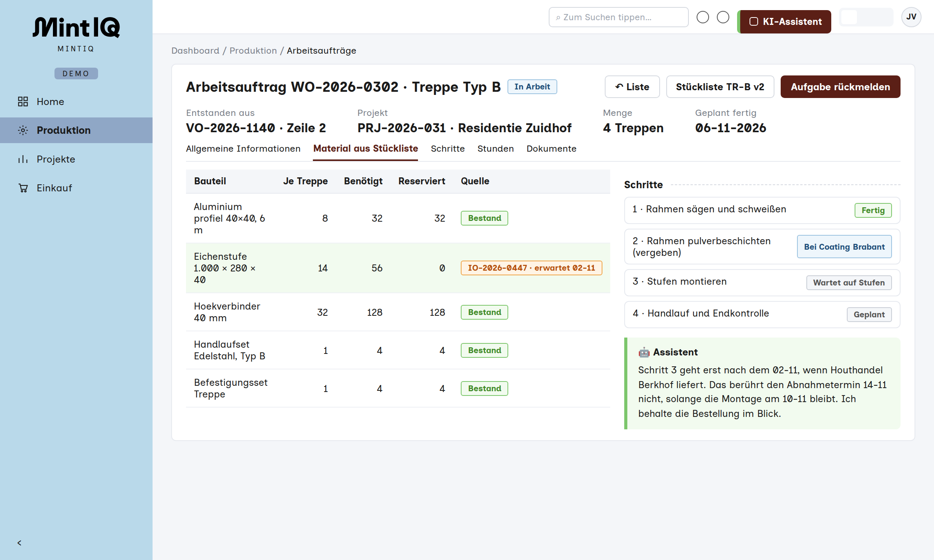The height and width of the screenshot is (560, 934).
Task: Select the Eichenstufe 1.000 × 280 × 40 row
Action: pos(398,268)
